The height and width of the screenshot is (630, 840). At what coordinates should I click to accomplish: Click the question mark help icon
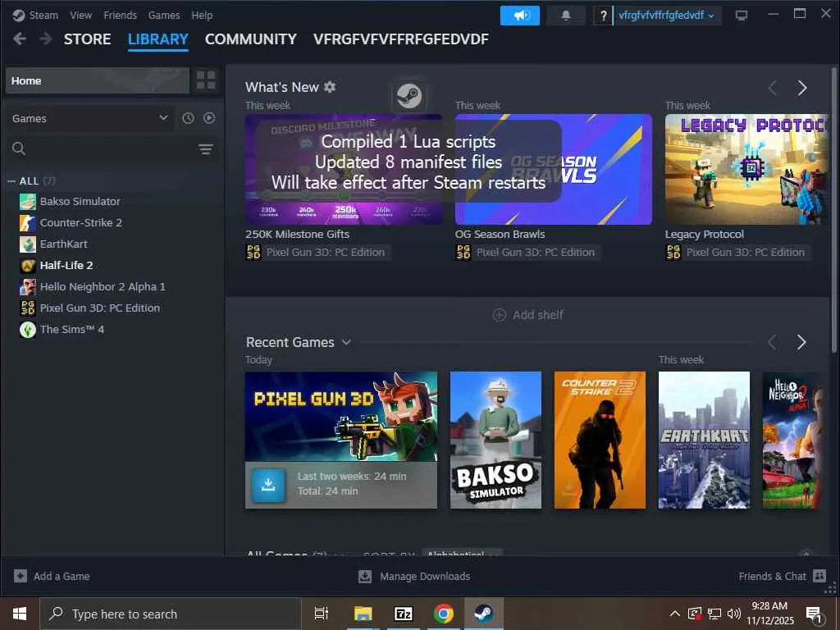[x=603, y=16]
